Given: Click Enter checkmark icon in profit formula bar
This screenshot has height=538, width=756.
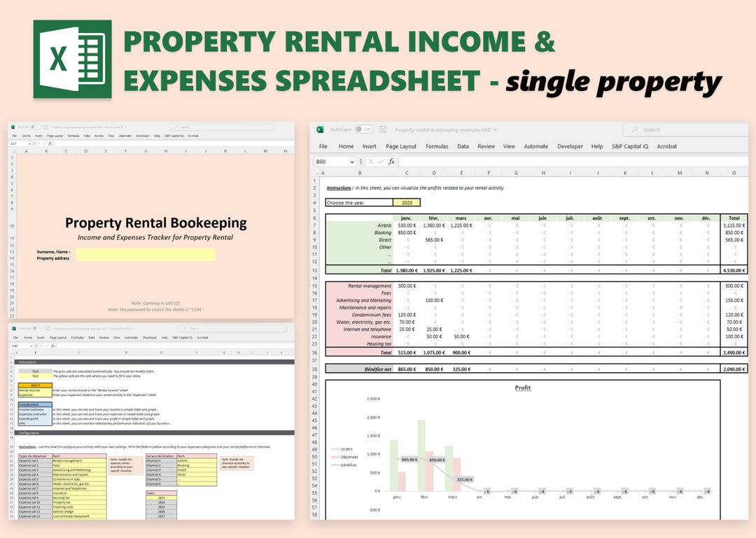Looking at the screenshot, I should click(381, 162).
